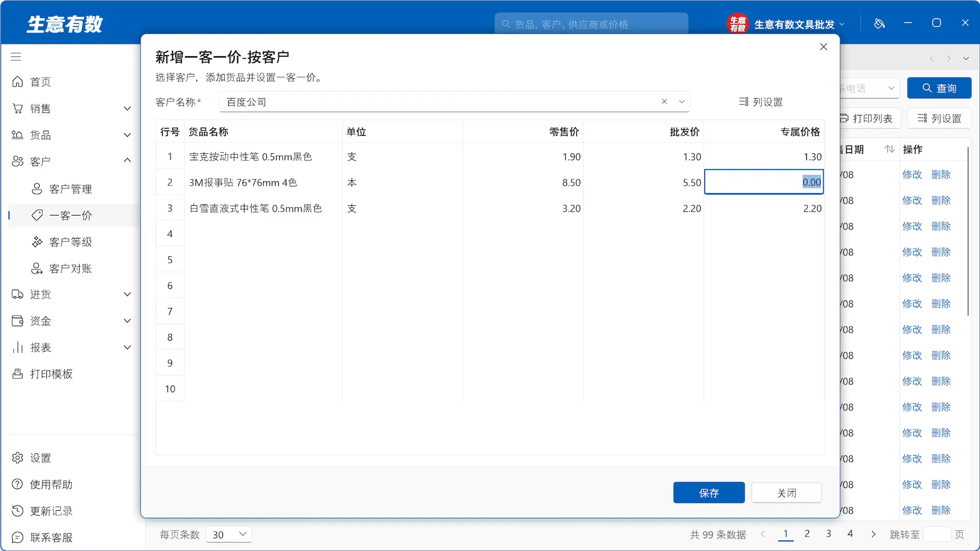This screenshot has height=551, width=980.
Task: Go to page 4
Action: tap(850, 534)
